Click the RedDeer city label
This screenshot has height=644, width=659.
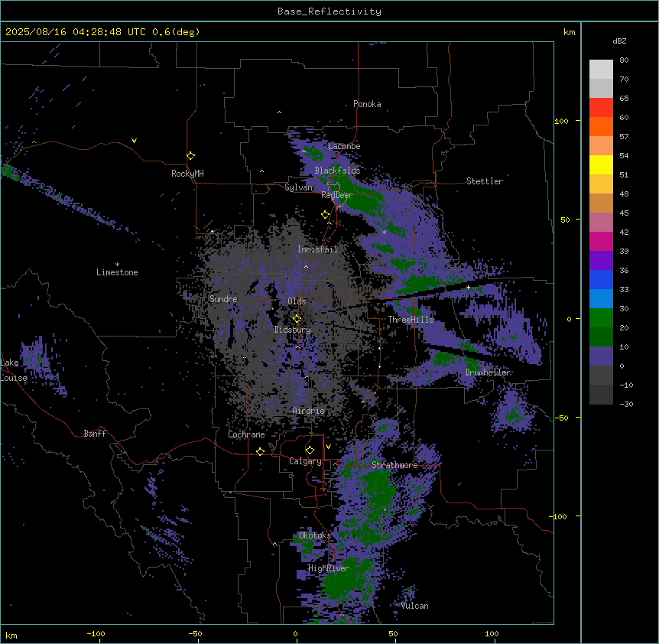337,195
